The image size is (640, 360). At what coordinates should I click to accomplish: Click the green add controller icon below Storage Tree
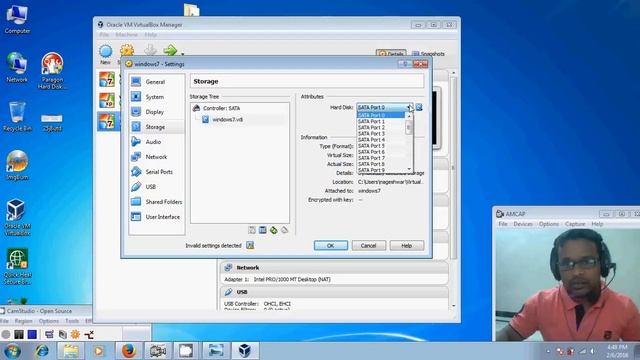click(x=273, y=231)
